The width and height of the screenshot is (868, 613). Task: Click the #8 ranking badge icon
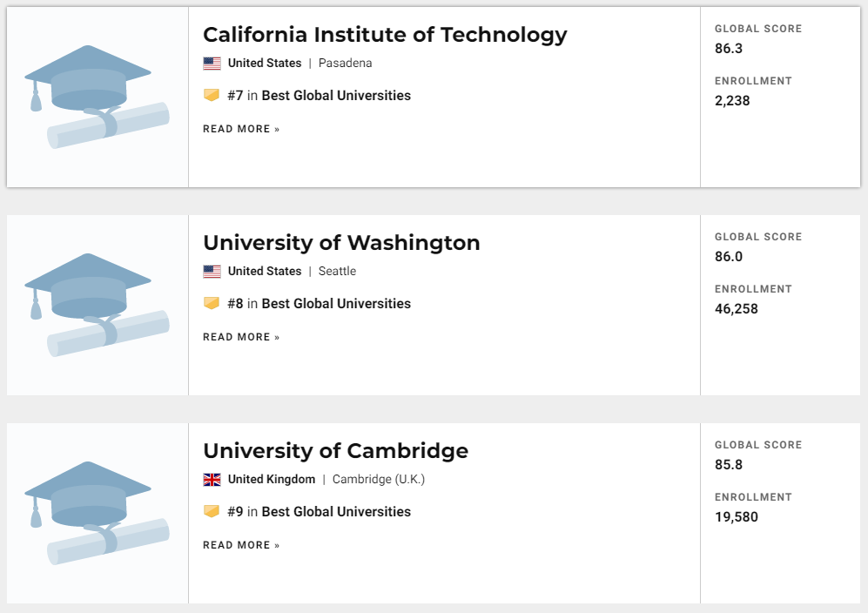pos(212,303)
